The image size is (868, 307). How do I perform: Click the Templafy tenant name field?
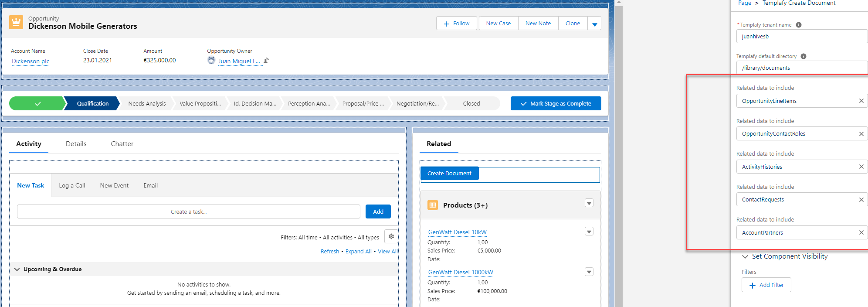802,36
